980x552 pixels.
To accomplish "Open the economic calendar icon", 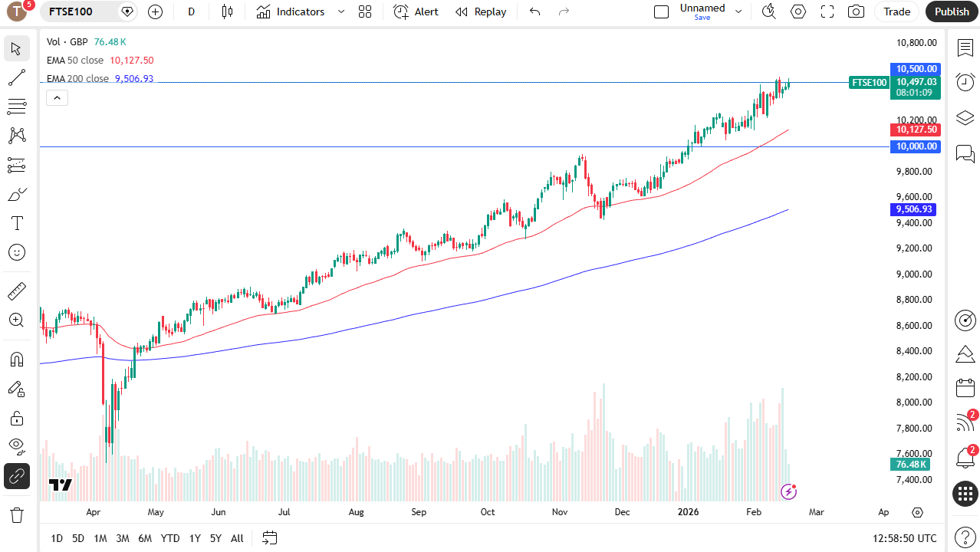I will [x=965, y=388].
